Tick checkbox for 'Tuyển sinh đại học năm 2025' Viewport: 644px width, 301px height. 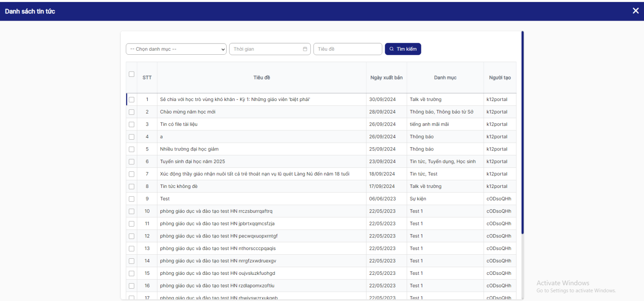132,162
